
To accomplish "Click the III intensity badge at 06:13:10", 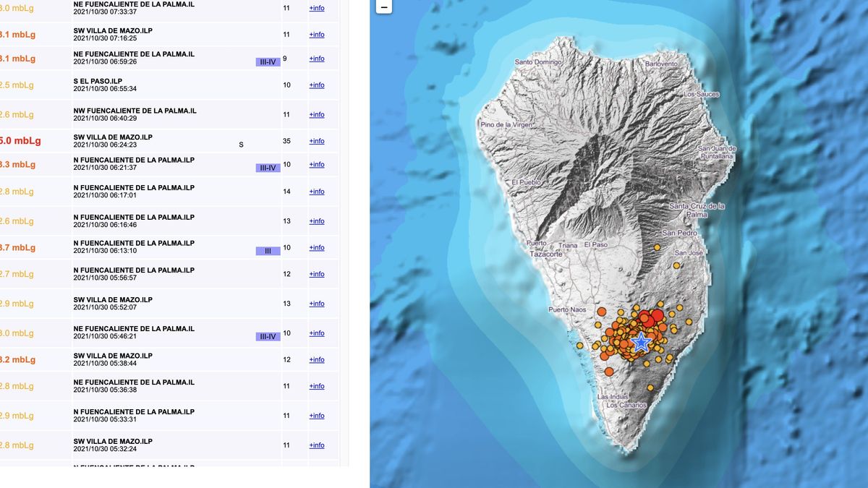I will point(268,251).
